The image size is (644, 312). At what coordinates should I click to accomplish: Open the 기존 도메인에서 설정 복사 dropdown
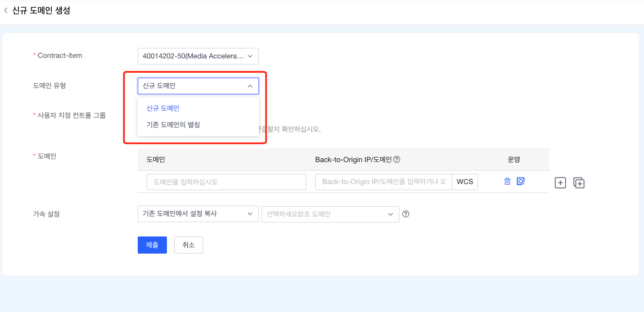click(x=198, y=214)
